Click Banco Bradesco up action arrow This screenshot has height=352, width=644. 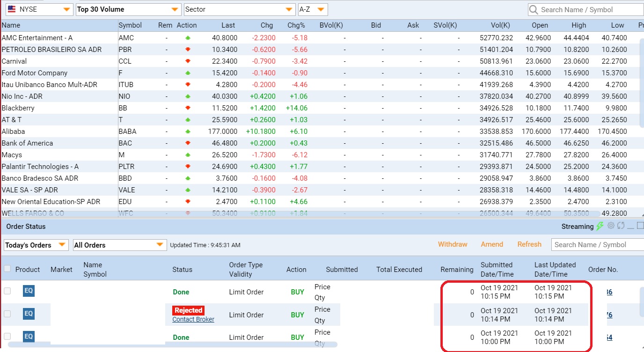coord(188,178)
